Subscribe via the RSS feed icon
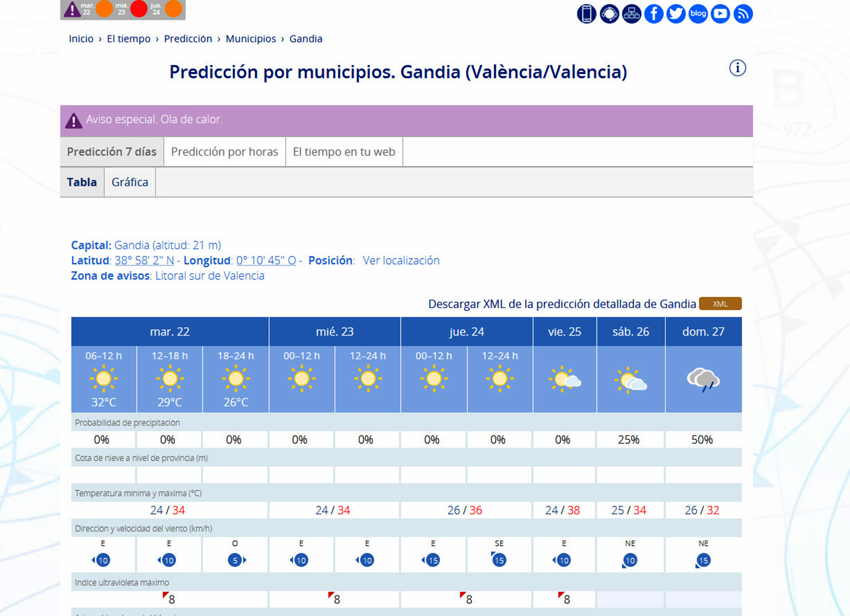 pyautogui.click(x=743, y=13)
